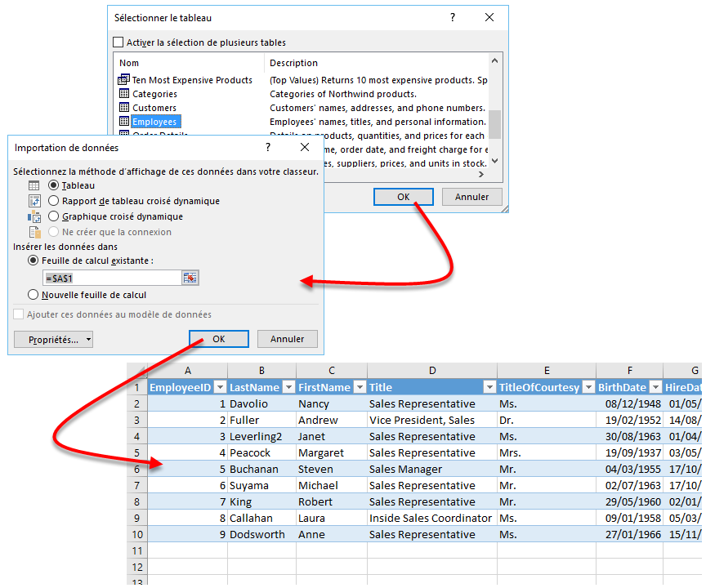This screenshot has width=706, height=588.
Task: Select Graphique croisé dynamique radio option
Action: (x=54, y=216)
